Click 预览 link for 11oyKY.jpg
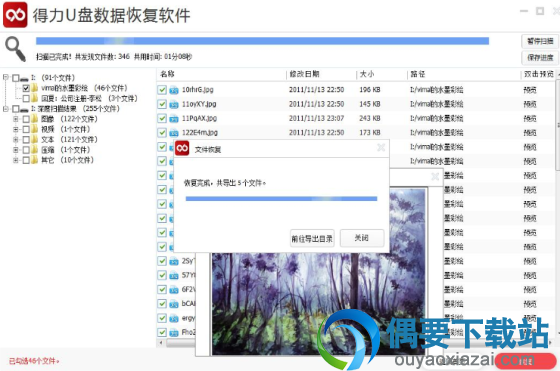The height and width of the screenshot is (371, 560). tap(530, 104)
